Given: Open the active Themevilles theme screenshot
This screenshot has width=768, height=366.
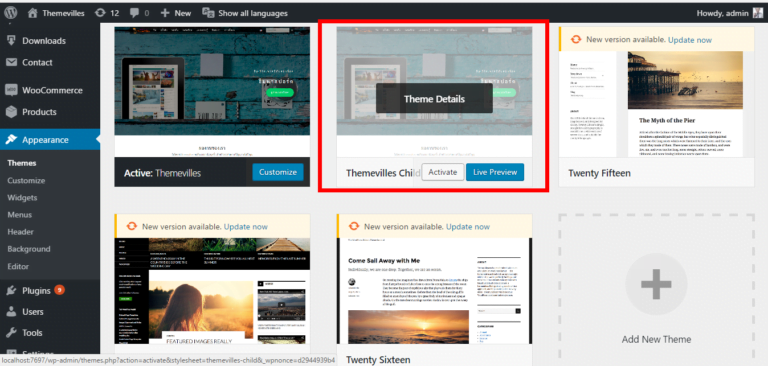Looking at the screenshot, I should tap(212, 92).
